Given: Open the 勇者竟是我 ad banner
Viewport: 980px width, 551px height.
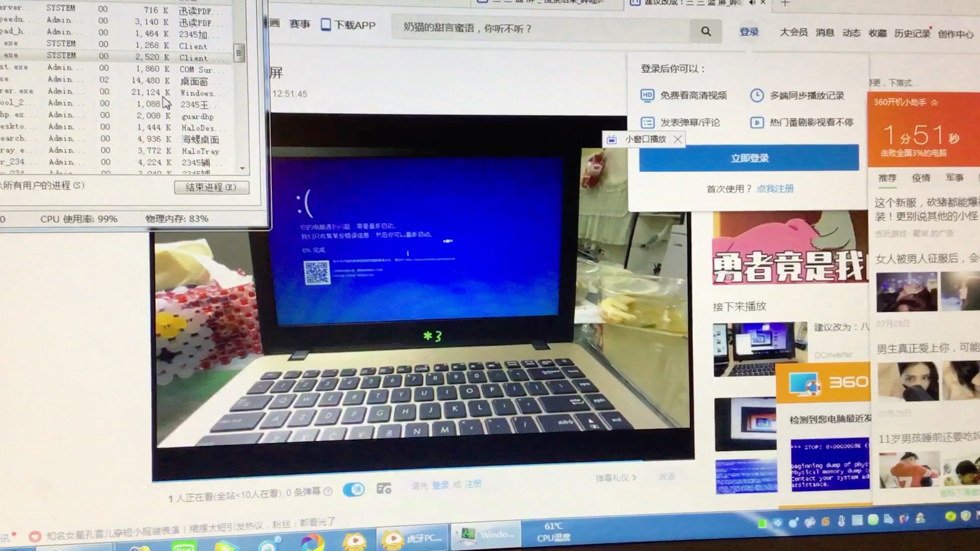Looking at the screenshot, I should click(790, 248).
